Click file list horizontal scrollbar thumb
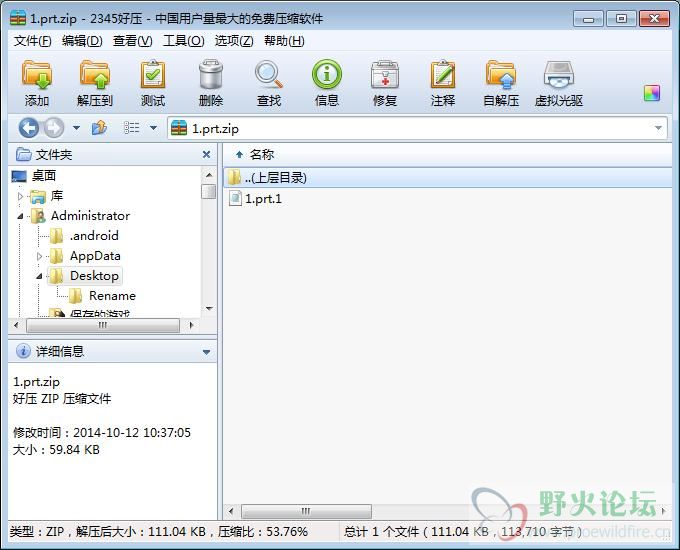The image size is (680, 550). point(306,511)
